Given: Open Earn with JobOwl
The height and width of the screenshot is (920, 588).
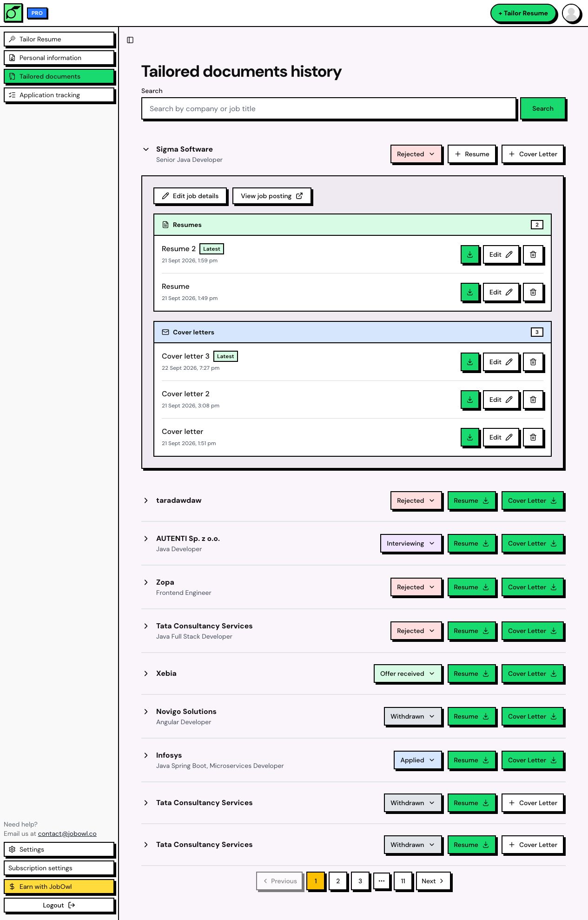Looking at the screenshot, I should tap(59, 887).
